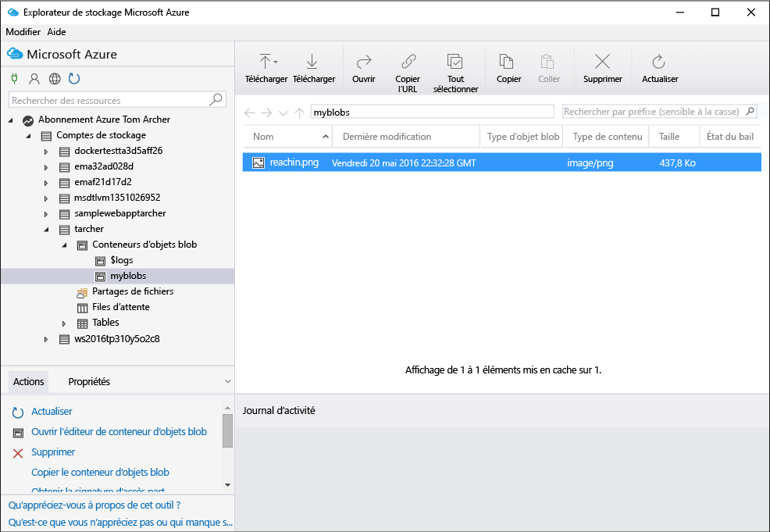770x532 pixels.
Task: Expand the emaf21d17d2 storage account
Action: (46, 184)
